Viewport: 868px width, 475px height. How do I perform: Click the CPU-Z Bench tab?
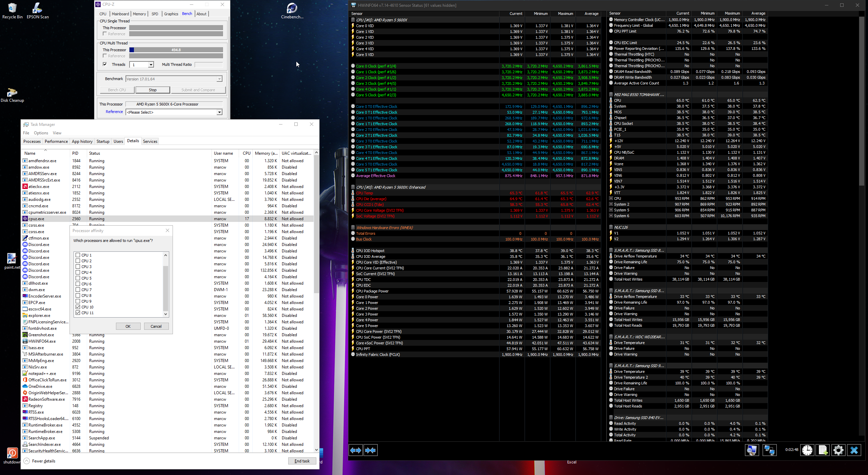[x=186, y=14]
